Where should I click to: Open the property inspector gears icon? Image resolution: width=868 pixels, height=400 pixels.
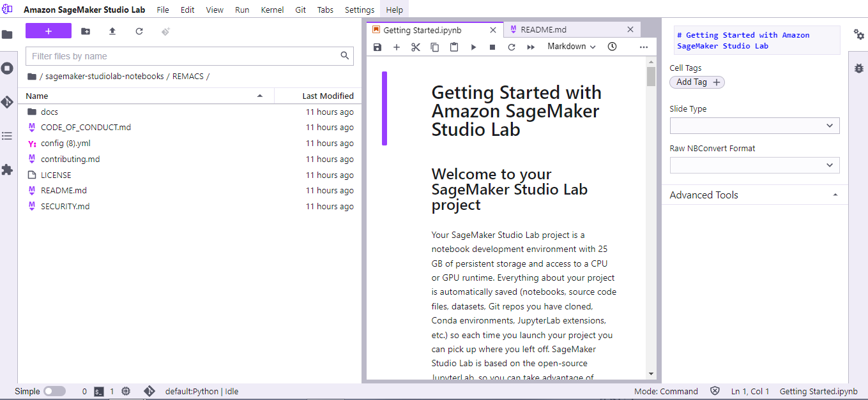[x=859, y=34]
